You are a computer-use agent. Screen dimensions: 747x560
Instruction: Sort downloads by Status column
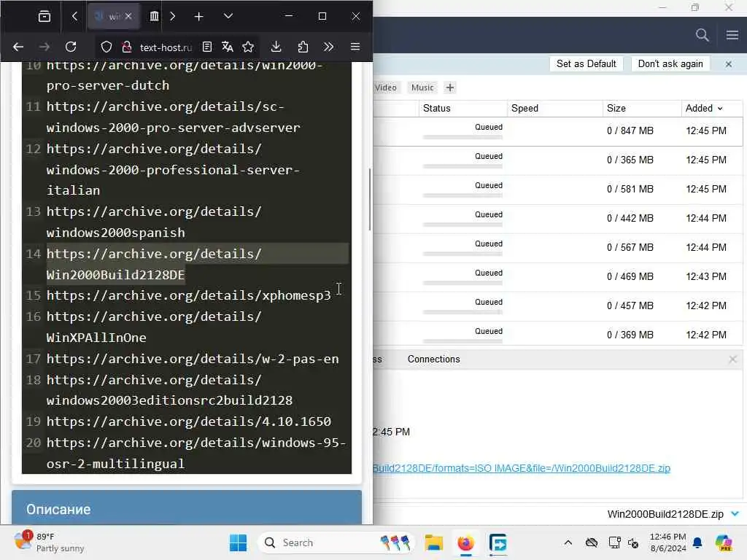click(x=462, y=108)
